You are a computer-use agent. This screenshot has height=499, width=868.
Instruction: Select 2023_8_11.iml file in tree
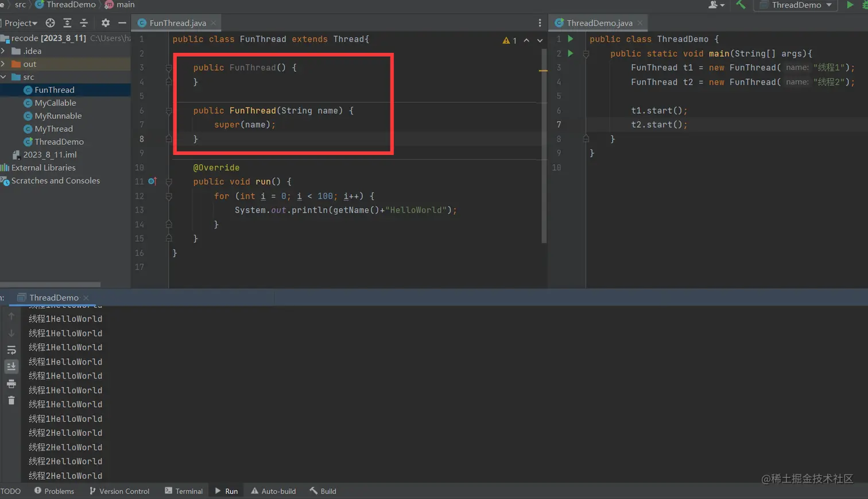point(49,154)
